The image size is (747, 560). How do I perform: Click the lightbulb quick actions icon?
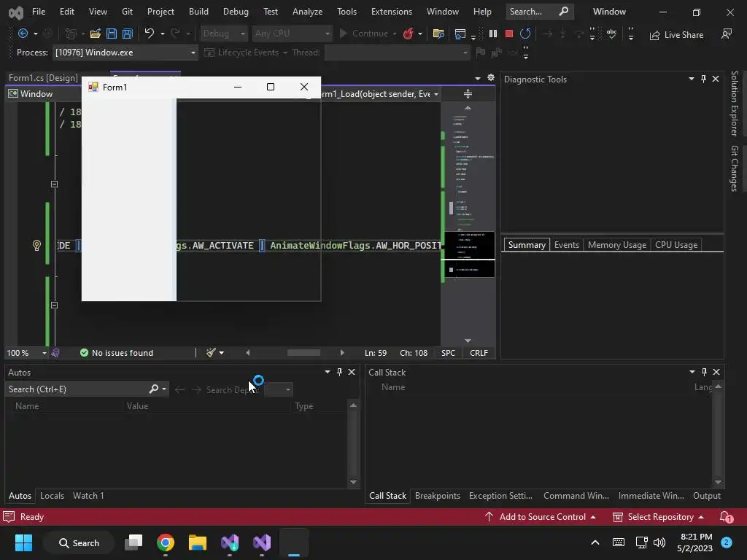[36, 245]
